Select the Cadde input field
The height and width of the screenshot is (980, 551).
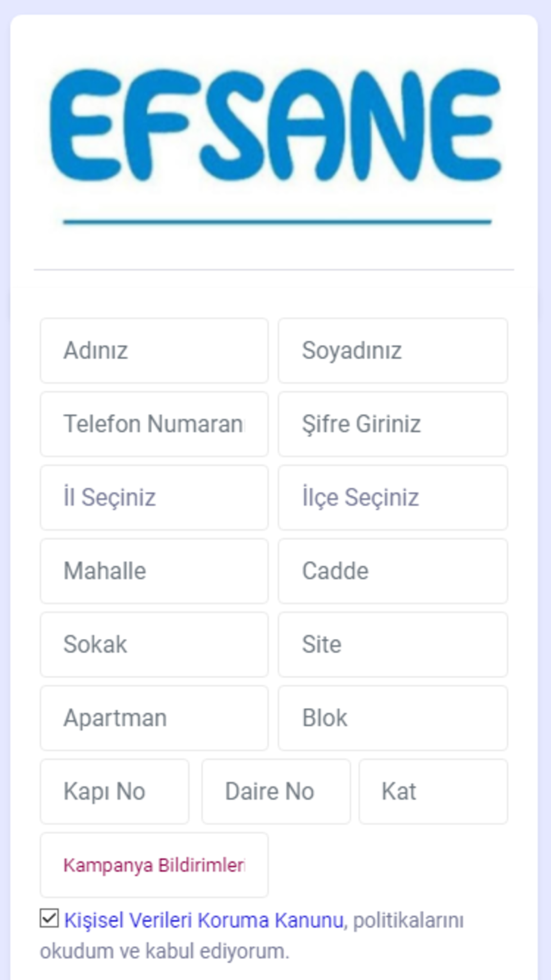pyautogui.click(x=393, y=571)
